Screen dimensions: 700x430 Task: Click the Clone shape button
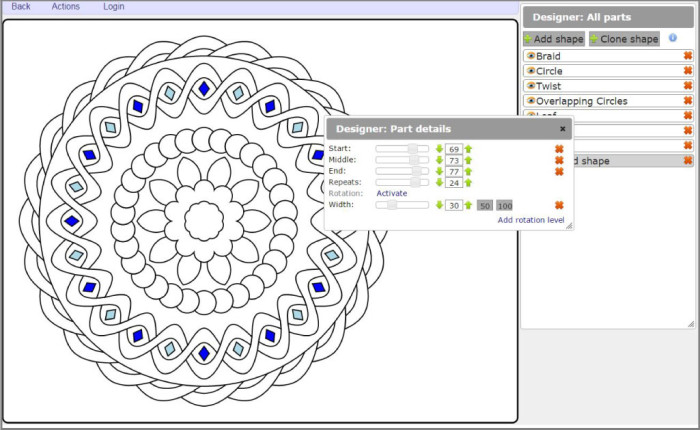point(624,39)
